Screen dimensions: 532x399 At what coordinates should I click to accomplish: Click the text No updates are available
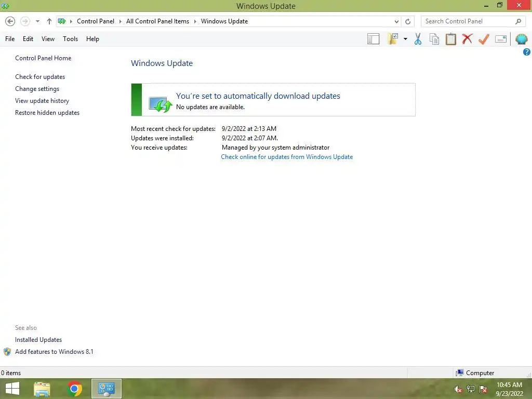(x=210, y=107)
